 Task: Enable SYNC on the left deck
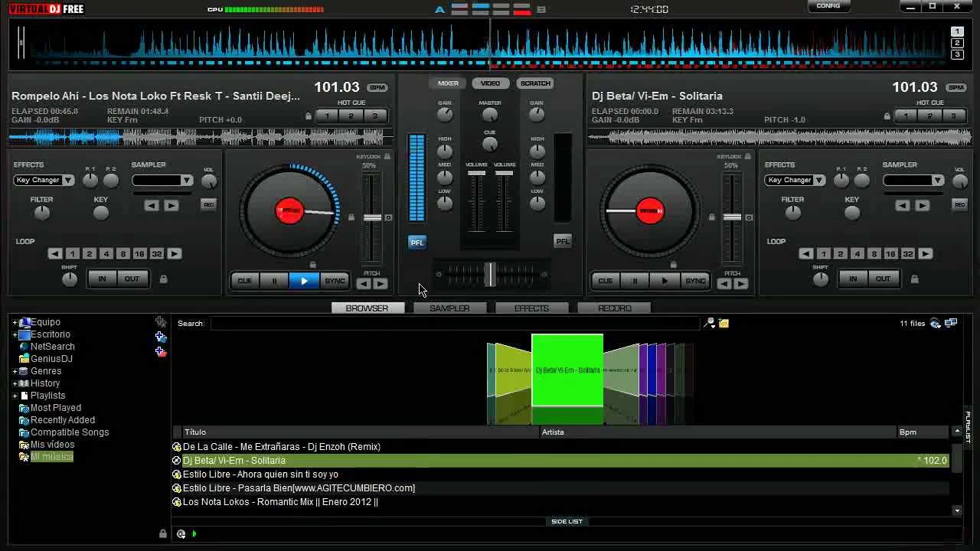[335, 281]
